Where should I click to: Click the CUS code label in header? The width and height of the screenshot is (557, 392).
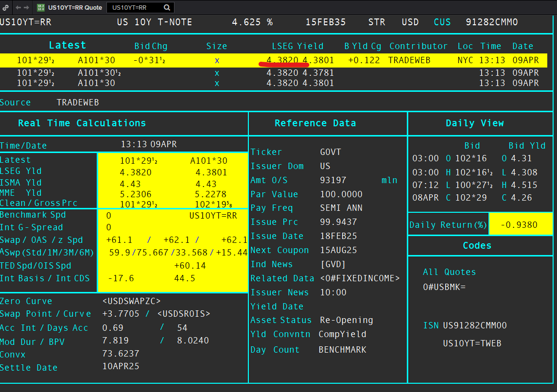coord(442,22)
